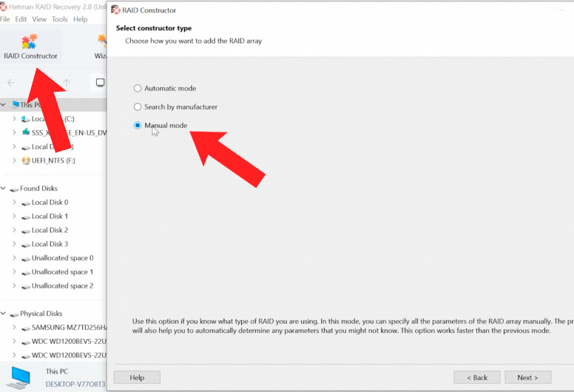574x392 pixels.
Task: Open the File menu
Action: pos(4,19)
